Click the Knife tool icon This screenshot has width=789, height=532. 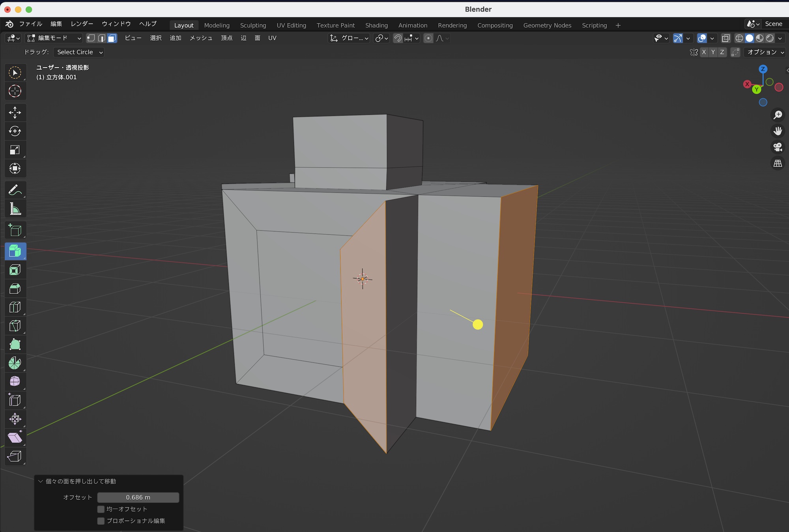click(15, 326)
